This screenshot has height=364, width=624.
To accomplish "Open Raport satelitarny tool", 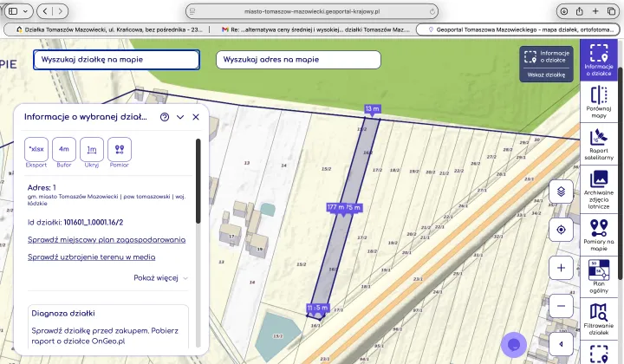I will click(x=599, y=145).
